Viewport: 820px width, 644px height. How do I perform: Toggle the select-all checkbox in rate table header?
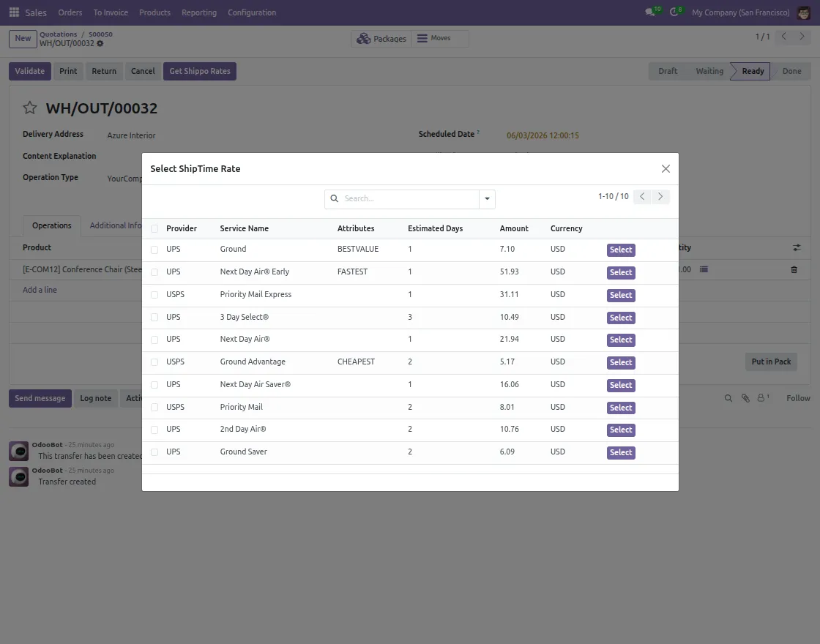(x=154, y=229)
